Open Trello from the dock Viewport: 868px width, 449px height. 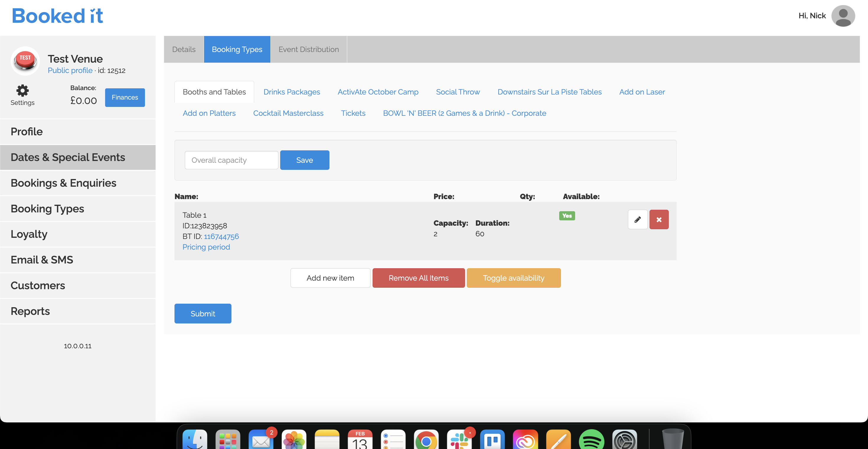coord(492,440)
